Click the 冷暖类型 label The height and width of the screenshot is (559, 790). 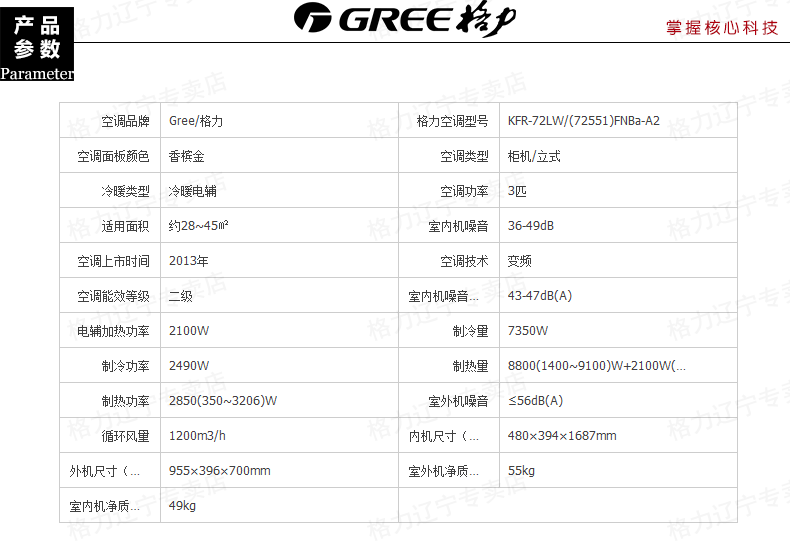tap(125, 191)
